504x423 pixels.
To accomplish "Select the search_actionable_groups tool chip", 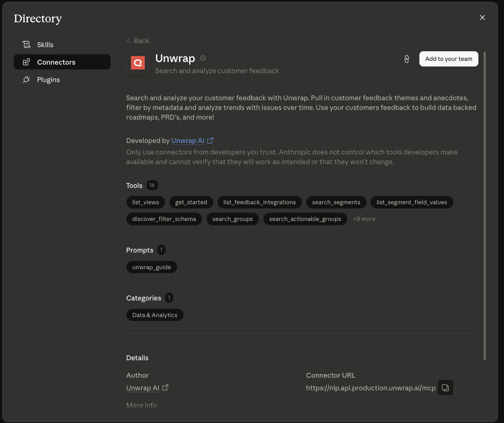I will click(305, 219).
